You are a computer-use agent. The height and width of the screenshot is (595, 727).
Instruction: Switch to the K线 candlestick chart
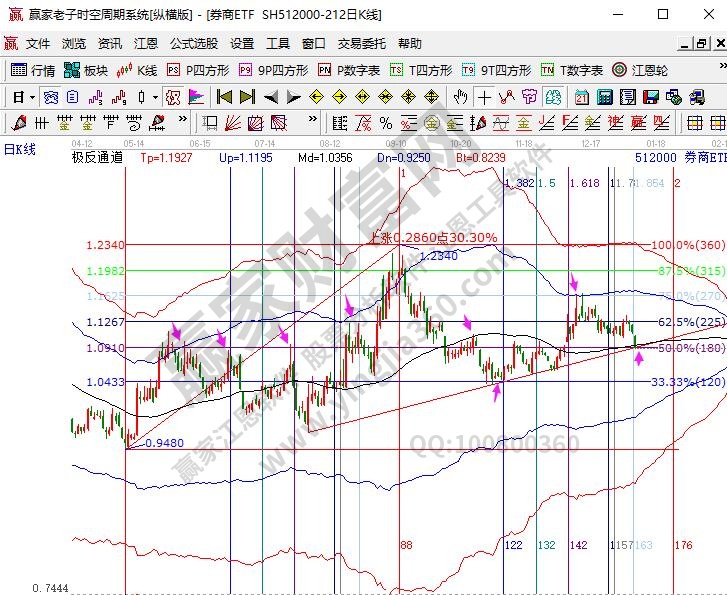pyautogui.click(x=137, y=70)
